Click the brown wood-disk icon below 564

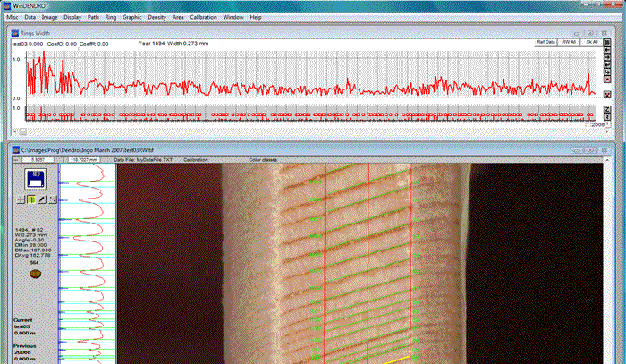(35, 274)
